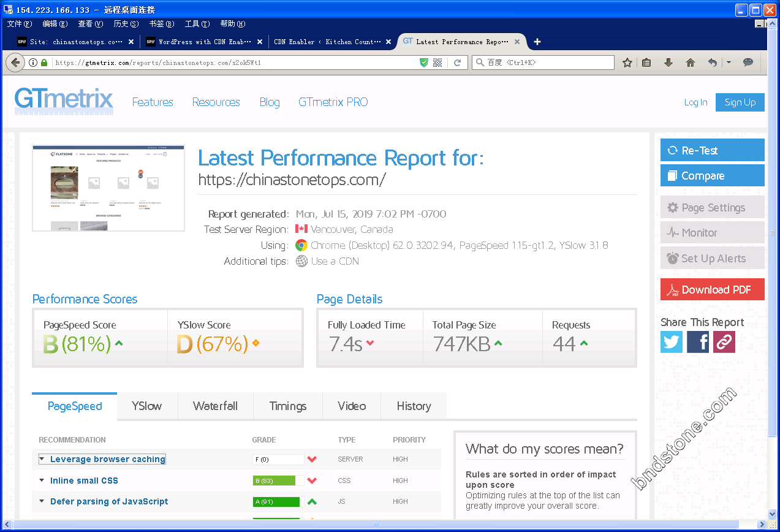
Task: Select the PageSpeed report tab
Action: (x=75, y=406)
